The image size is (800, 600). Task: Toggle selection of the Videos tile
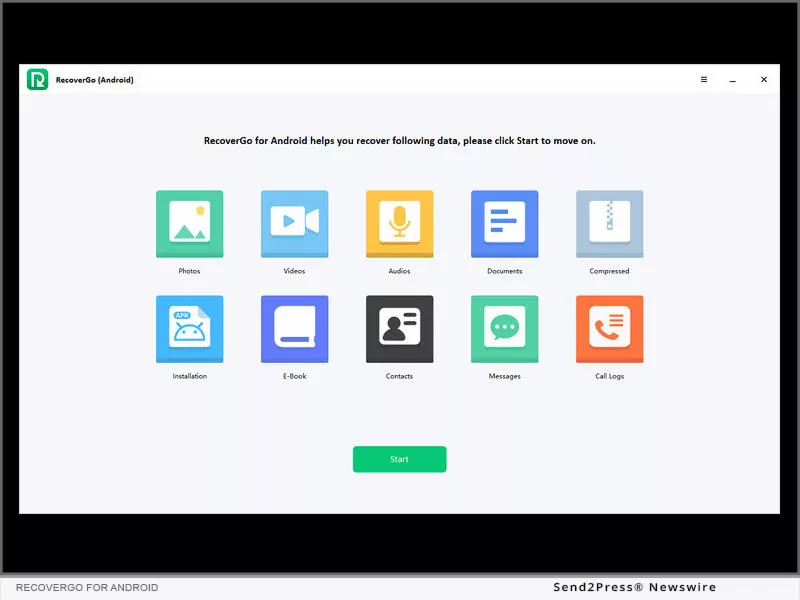295,224
